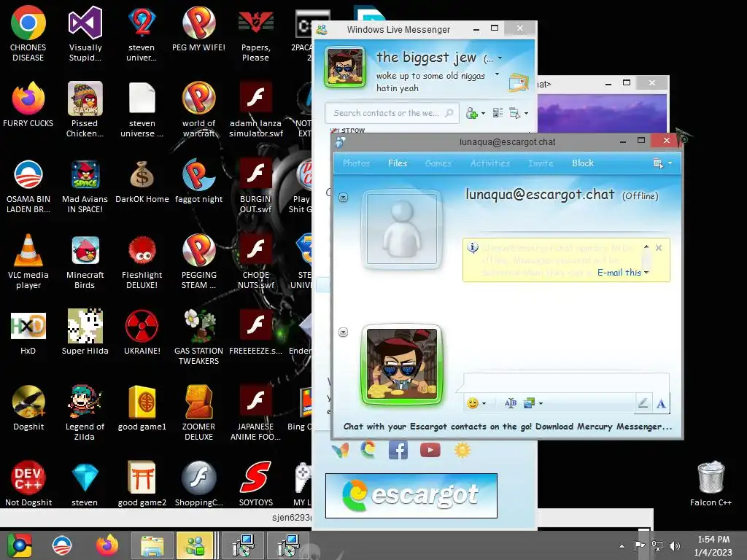
Task: Click the Messenger taskbar button
Action: tap(194, 545)
